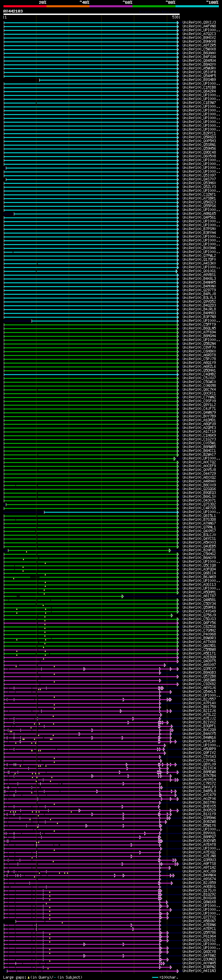The image size is (222, 980).
Task: Click hit label UniRef100_Q7S3D2
Action: tap(199, 504)
